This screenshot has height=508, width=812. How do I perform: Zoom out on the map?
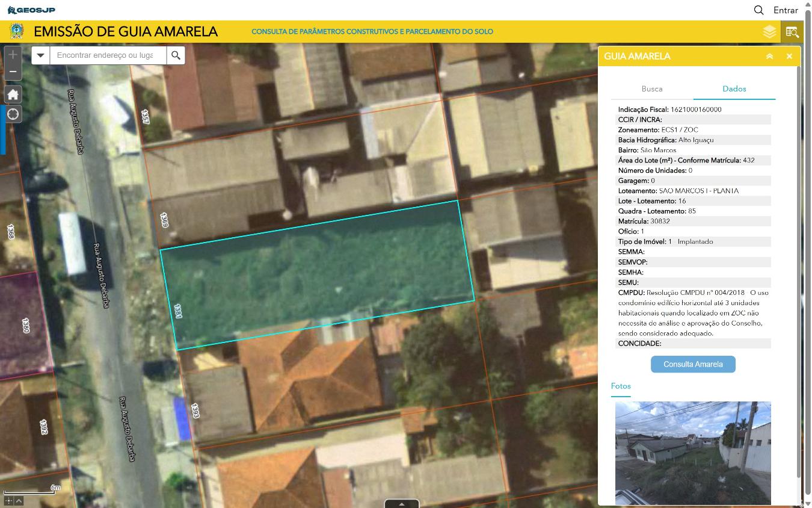coord(13,72)
